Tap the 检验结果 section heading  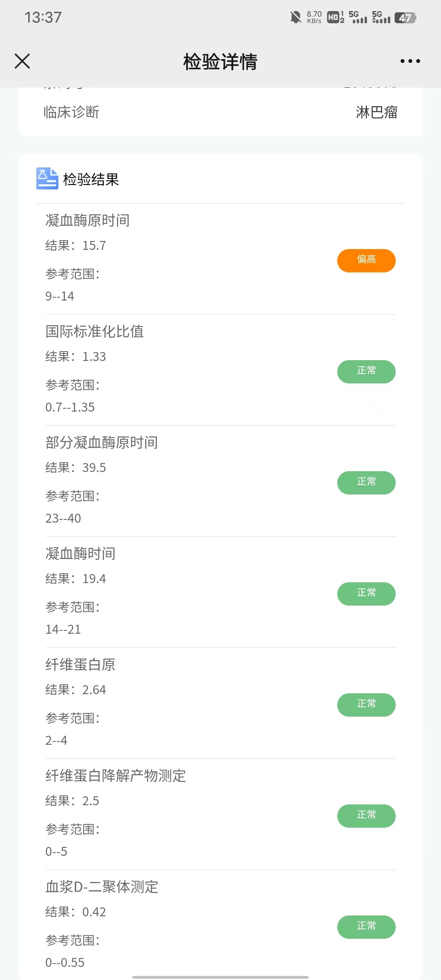point(91,180)
